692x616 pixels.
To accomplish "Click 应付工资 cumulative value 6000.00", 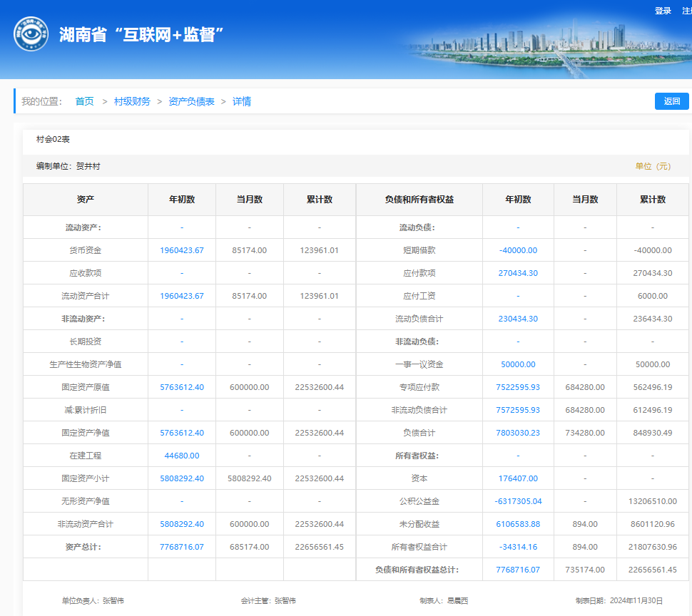I will 653,296.
